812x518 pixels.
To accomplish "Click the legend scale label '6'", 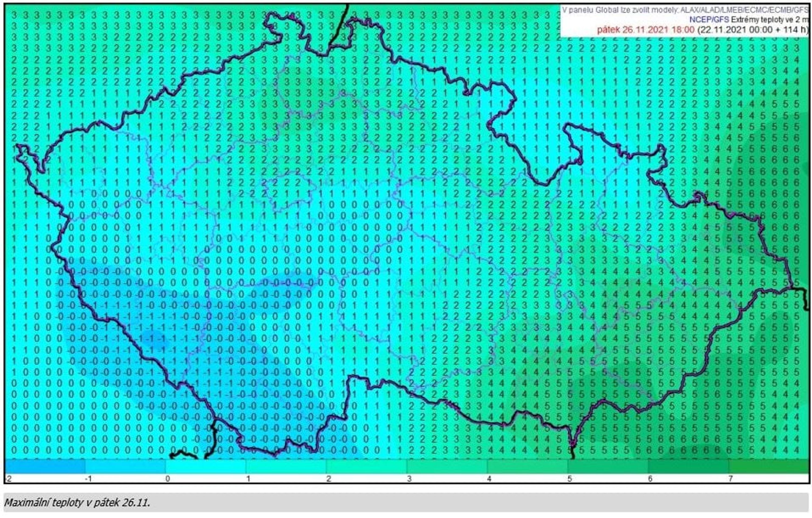I will [650, 479].
